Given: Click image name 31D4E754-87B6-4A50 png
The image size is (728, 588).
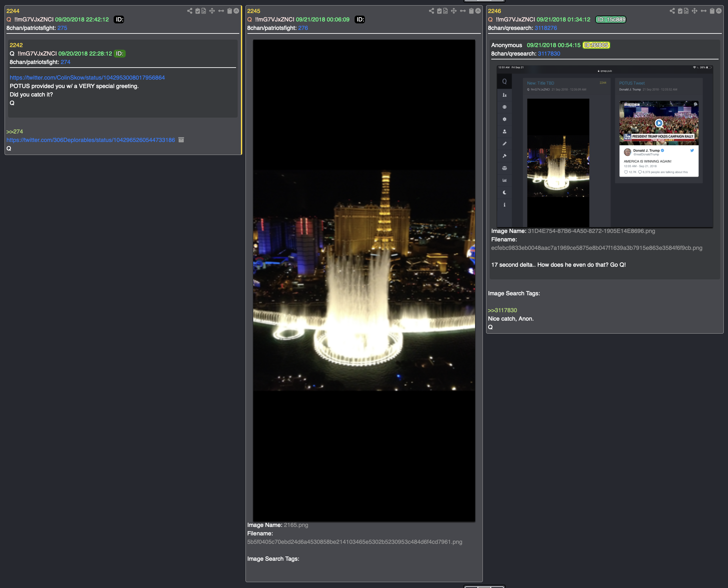Looking at the screenshot, I should click(591, 231).
